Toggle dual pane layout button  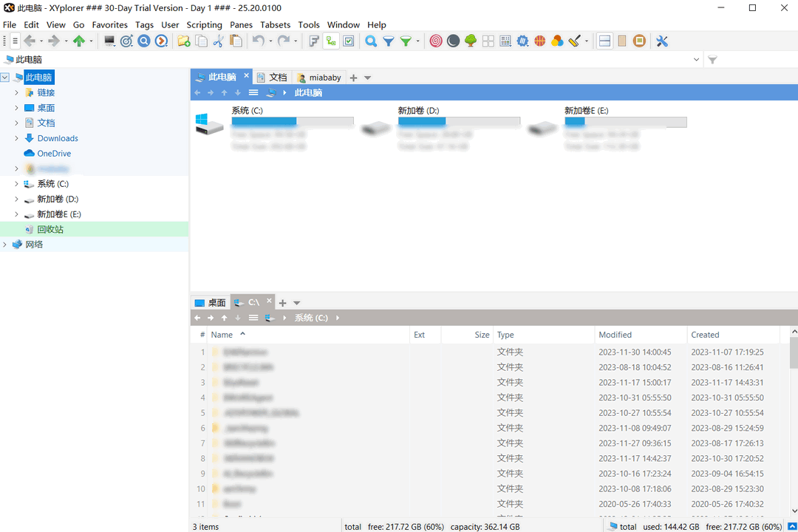[x=604, y=41]
